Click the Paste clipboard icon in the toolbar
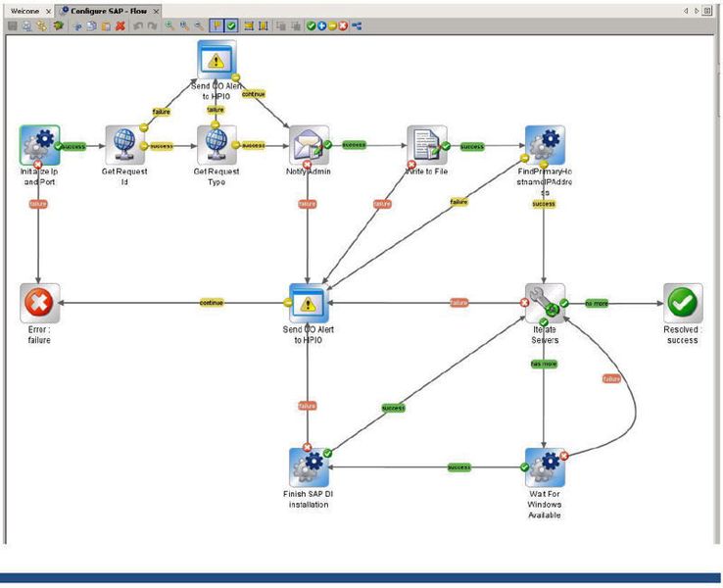The image size is (723, 588). [106, 25]
